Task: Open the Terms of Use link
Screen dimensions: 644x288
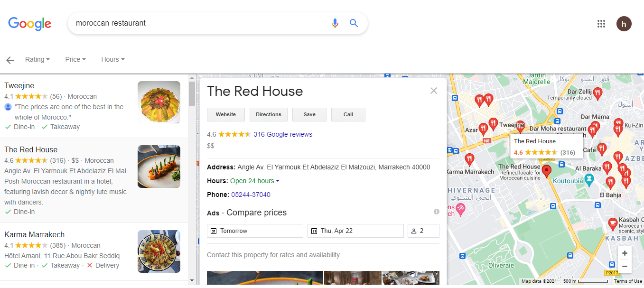Action: (628, 281)
